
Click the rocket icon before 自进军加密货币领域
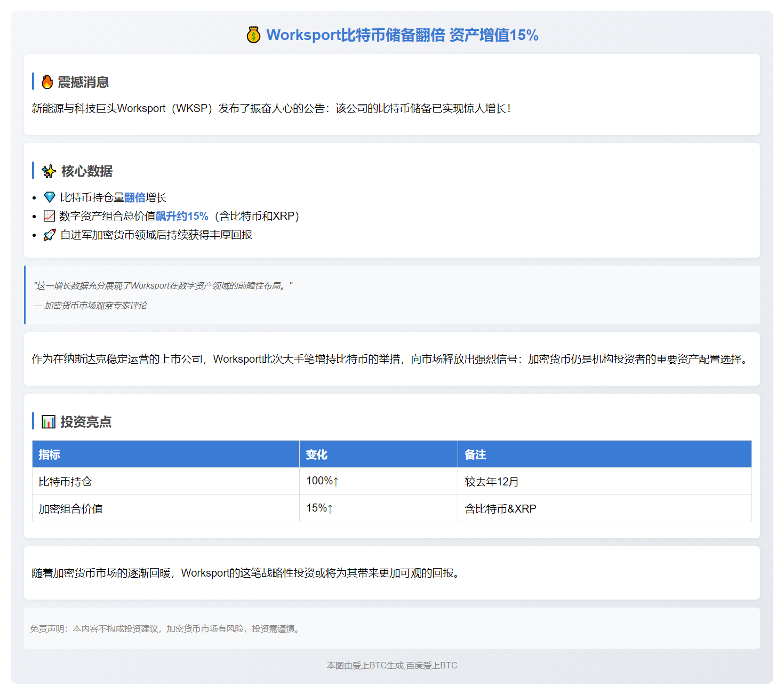pos(50,235)
